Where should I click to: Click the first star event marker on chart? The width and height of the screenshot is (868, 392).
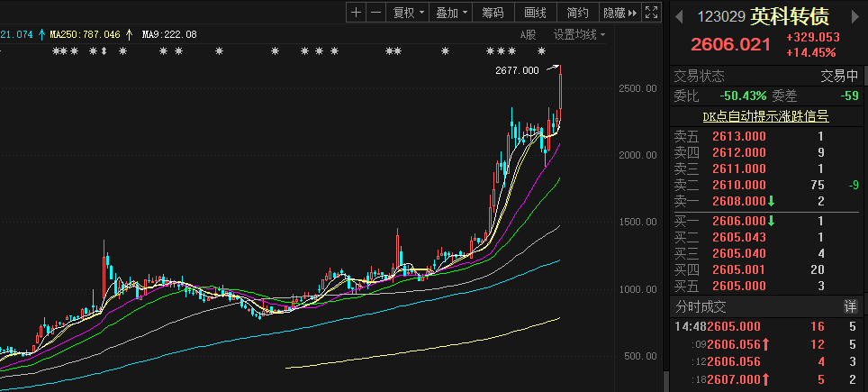coord(56,51)
